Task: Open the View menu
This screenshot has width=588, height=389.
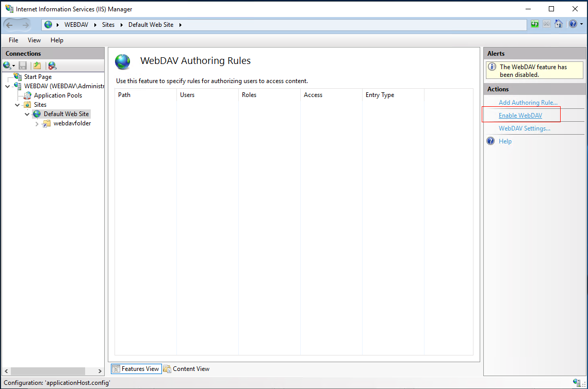Action: click(x=34, y=40)
